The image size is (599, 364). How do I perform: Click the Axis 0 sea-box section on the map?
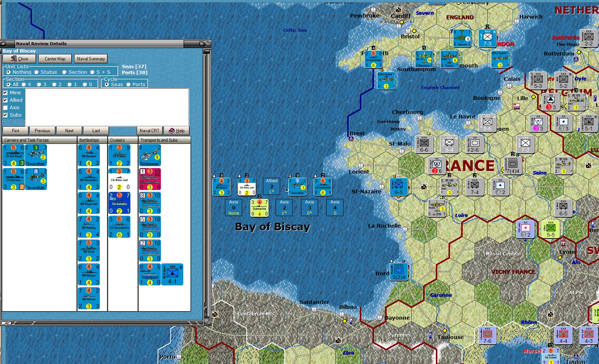click(x=234, y=208)
